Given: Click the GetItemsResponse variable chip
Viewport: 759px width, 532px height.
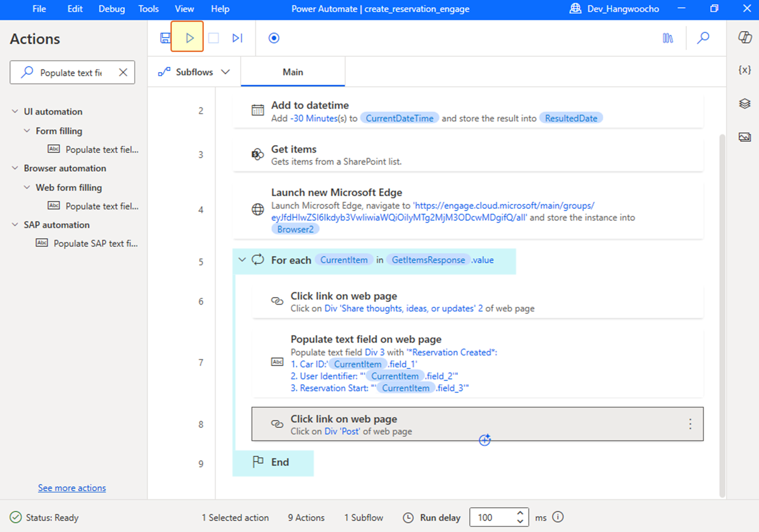Looking at the screenshot, I should point(428,260).
